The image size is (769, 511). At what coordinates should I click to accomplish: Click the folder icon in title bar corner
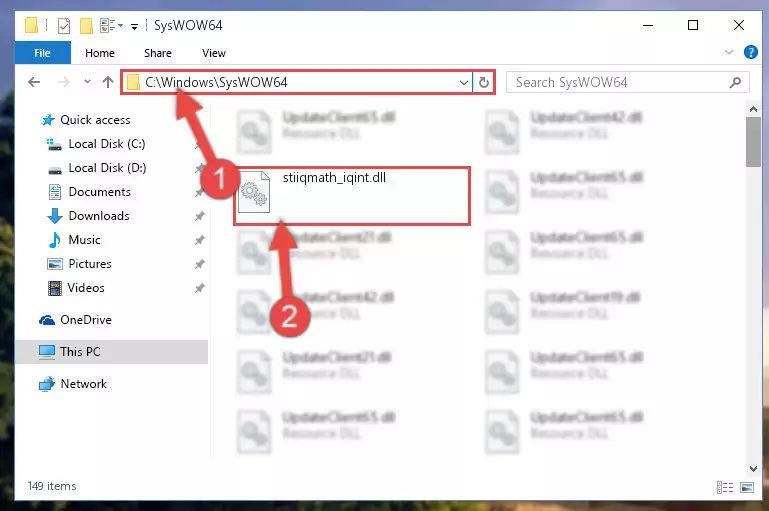pos(31,25)
